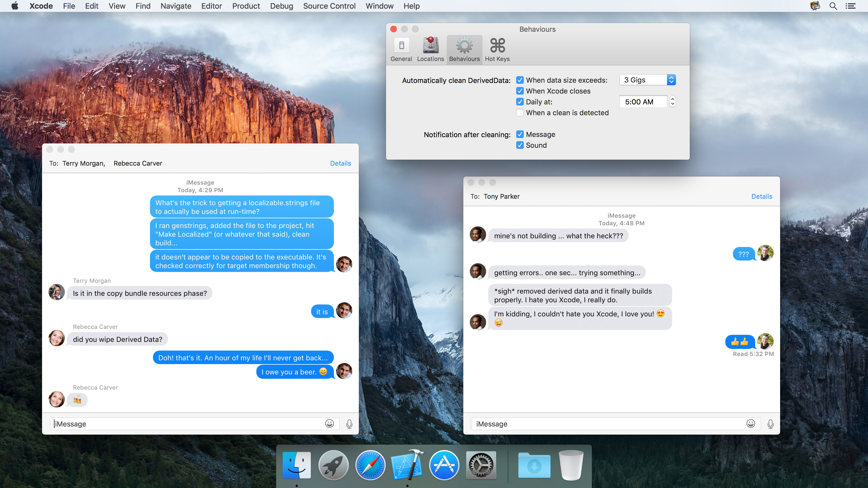The width and height of the screenshot is (868, 488).
Task: Toggle 'When data size exceeds' checkbox
Action: pos(520,80)
